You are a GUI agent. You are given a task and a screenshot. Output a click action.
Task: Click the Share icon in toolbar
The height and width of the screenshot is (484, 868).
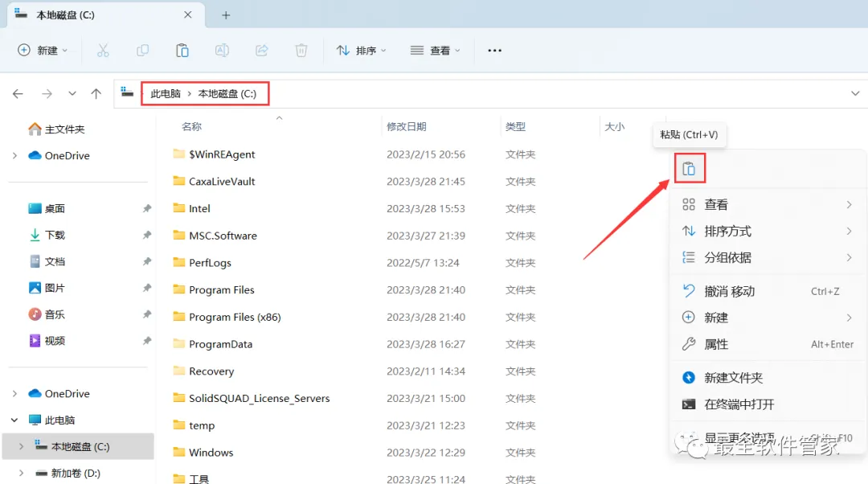point(262,51)
